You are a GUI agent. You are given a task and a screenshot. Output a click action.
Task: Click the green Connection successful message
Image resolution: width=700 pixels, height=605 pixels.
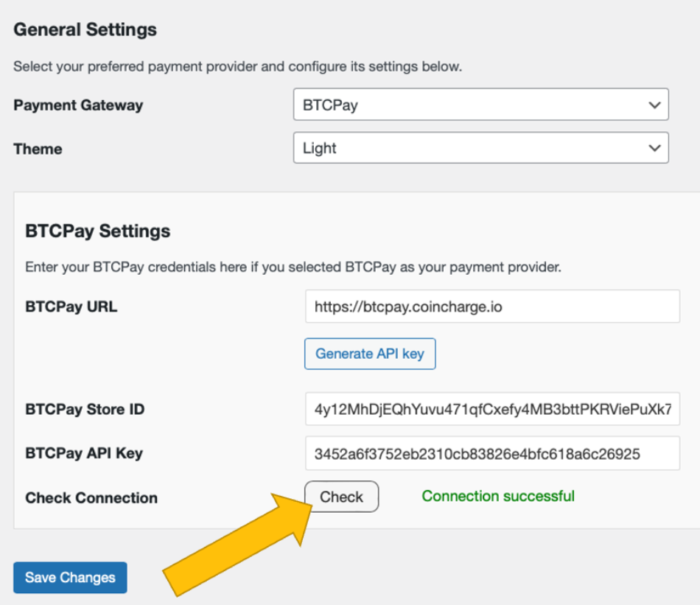pos(498,496)
